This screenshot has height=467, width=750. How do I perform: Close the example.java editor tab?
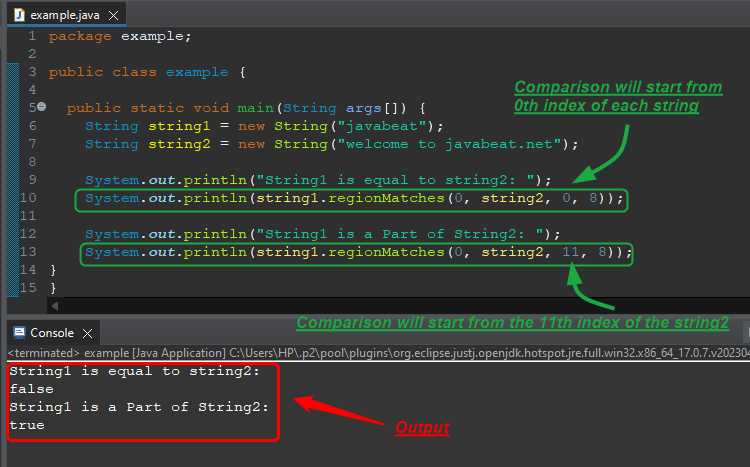pos(113,16)
